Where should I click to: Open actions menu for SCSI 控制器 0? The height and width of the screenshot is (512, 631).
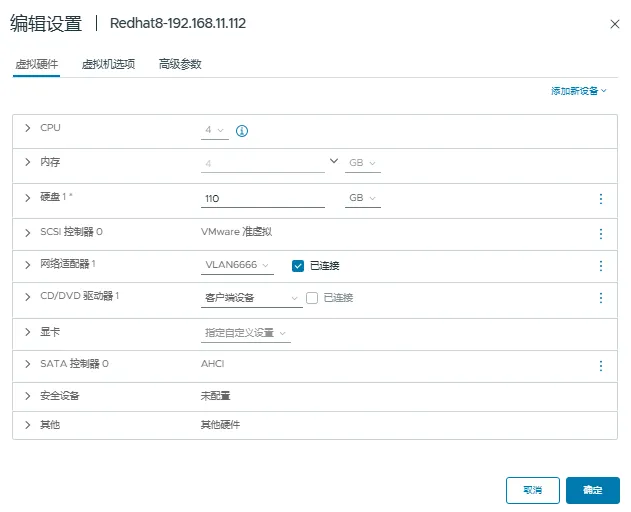tap(601, 234)
